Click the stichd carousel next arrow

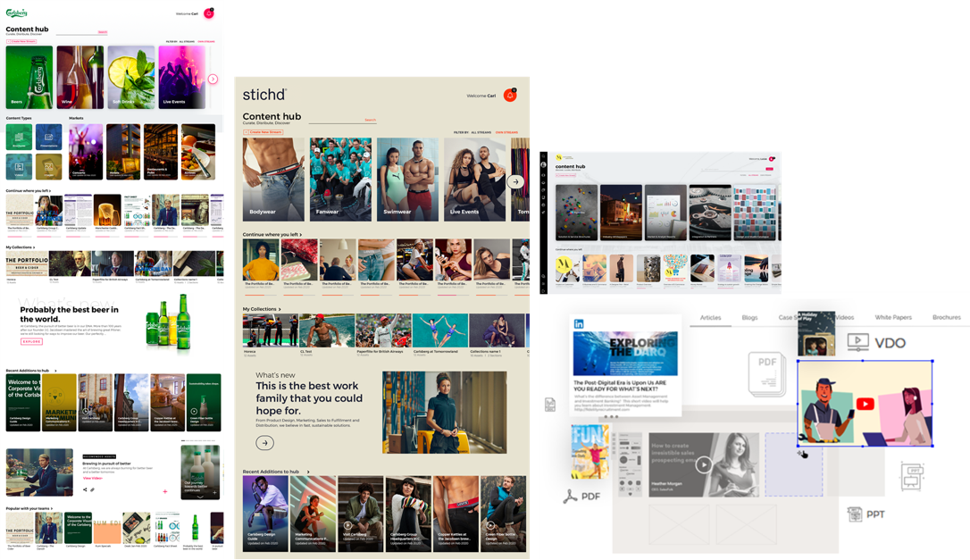514,181
